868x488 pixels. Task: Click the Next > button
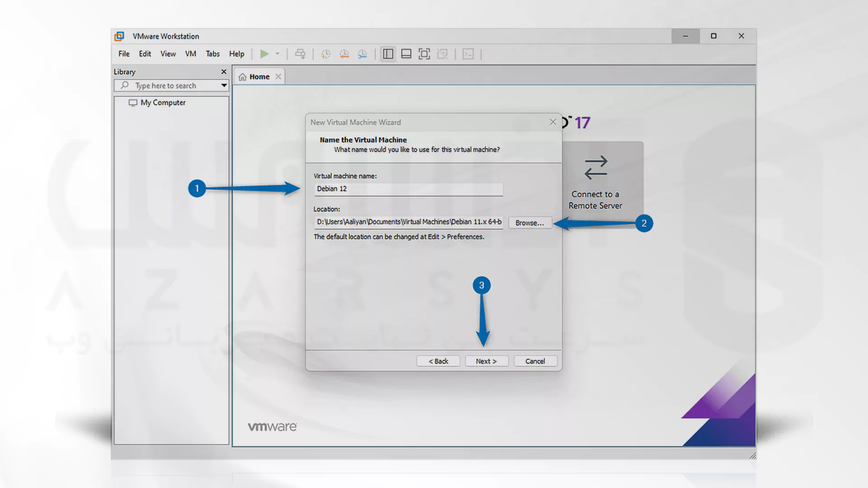click(486, 361)
